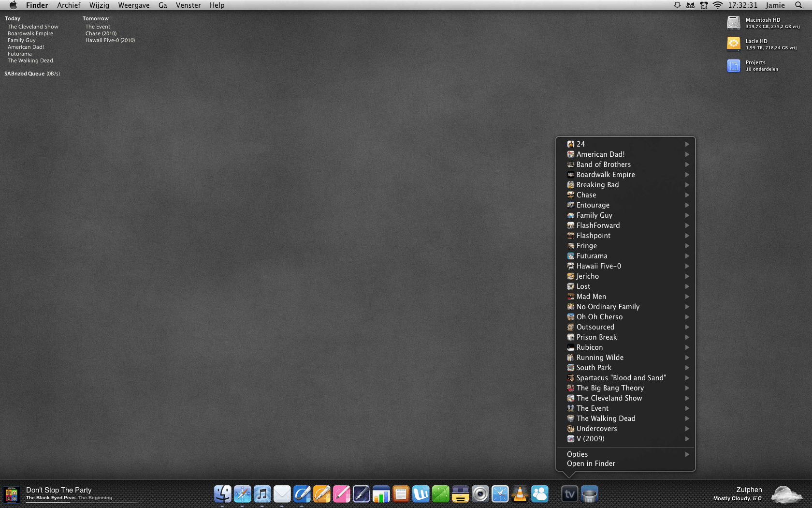
Task: Open the Lacie HD drive icon
Action: [x=733, y=44]
